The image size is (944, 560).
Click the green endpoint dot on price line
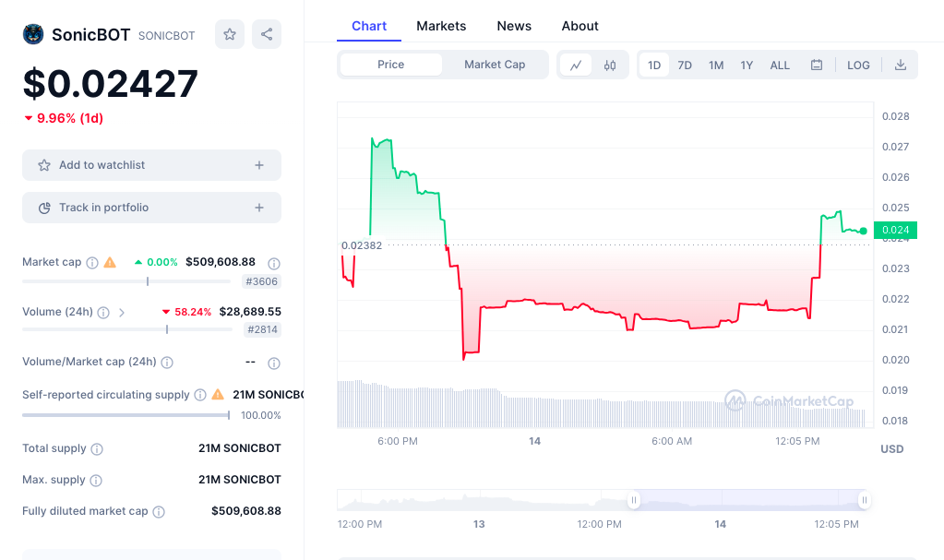864,232
